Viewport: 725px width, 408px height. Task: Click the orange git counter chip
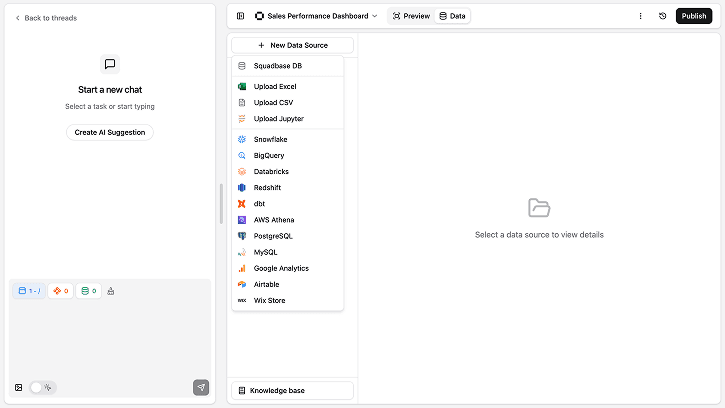pyautogui.click(x=60, y=291)
